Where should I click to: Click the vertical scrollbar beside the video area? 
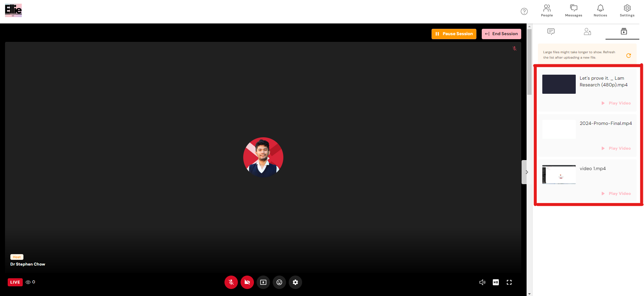(529, 62)
